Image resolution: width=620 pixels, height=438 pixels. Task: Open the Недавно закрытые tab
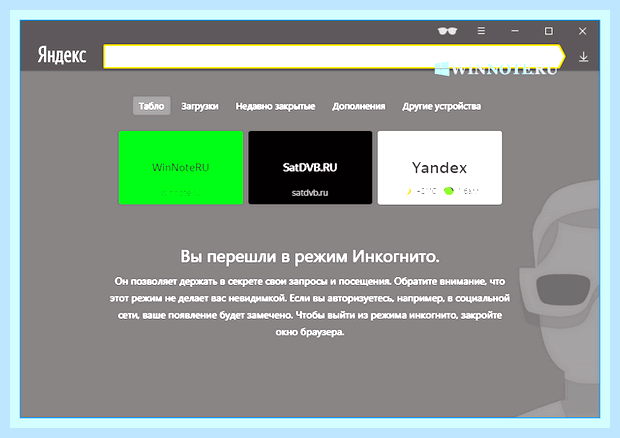pos(275,106)
